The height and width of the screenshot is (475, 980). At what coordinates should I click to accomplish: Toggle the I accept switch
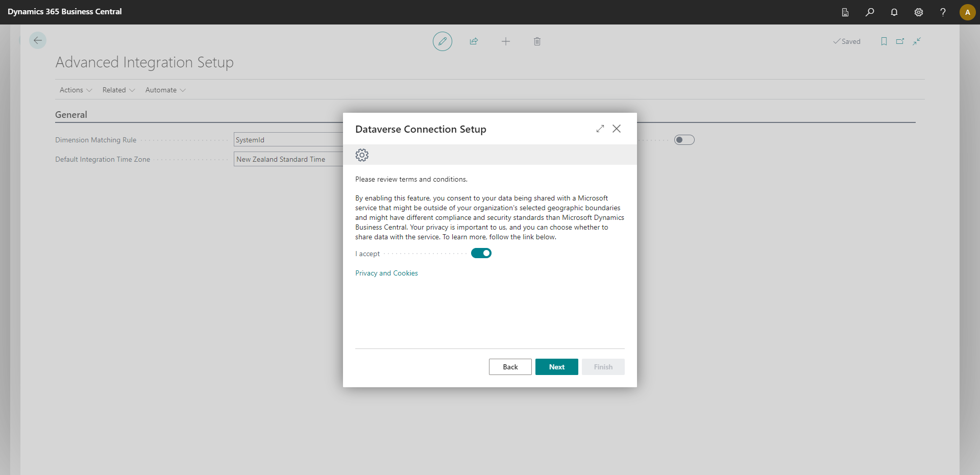(x=481, y=253)
